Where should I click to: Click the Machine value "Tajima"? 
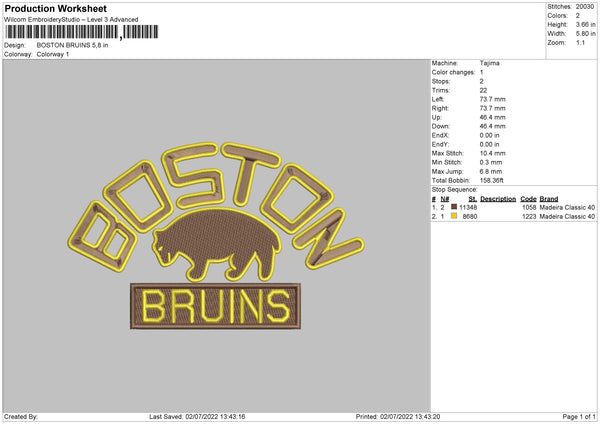[x=489, y=63]
